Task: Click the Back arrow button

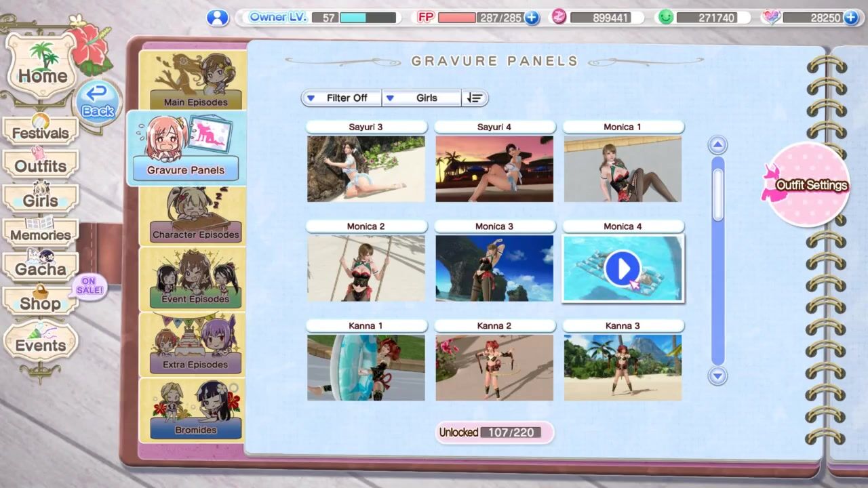Action: pyautogui.click(x=98, y=102)
